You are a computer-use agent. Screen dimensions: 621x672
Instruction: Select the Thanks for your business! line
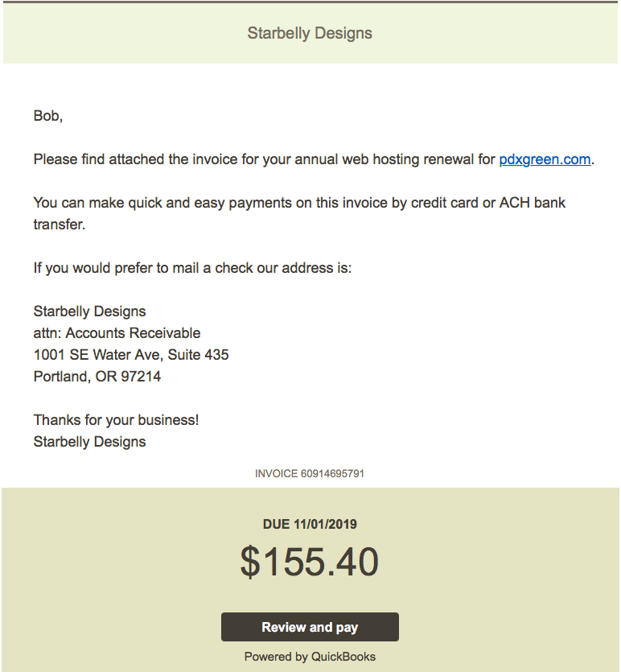116,420
